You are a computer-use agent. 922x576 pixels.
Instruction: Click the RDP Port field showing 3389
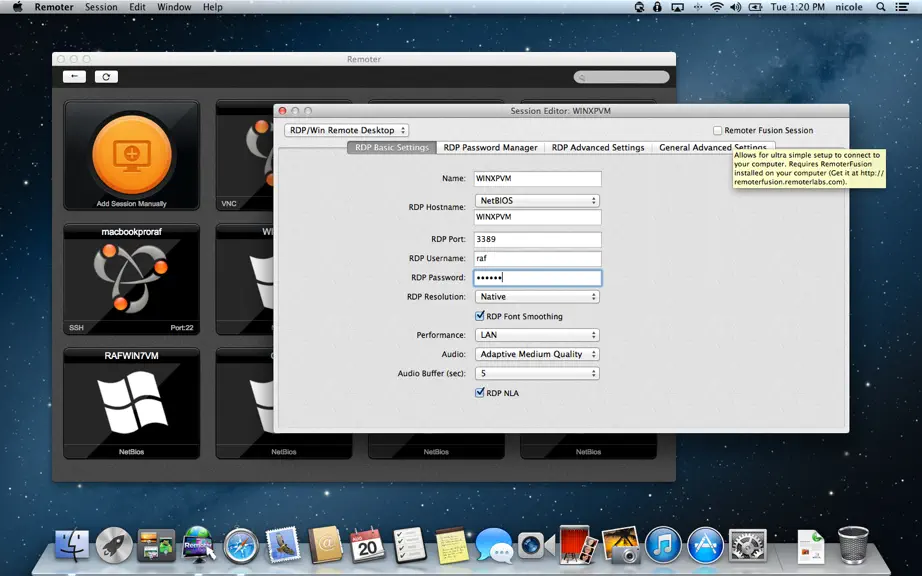537,239
